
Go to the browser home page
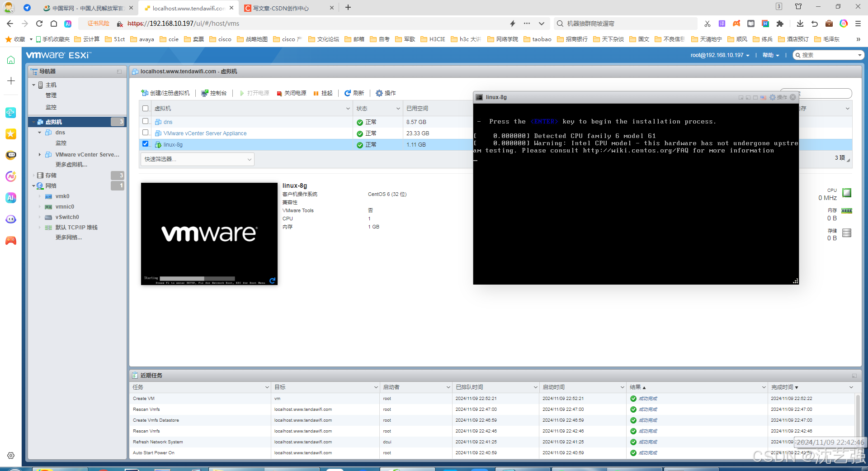point(54,24)
